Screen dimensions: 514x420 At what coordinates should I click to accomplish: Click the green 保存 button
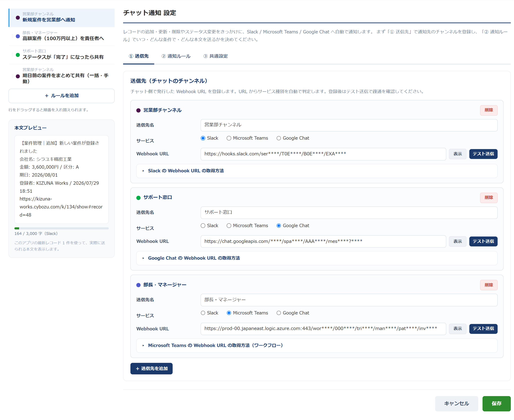(x=496, y=404)
